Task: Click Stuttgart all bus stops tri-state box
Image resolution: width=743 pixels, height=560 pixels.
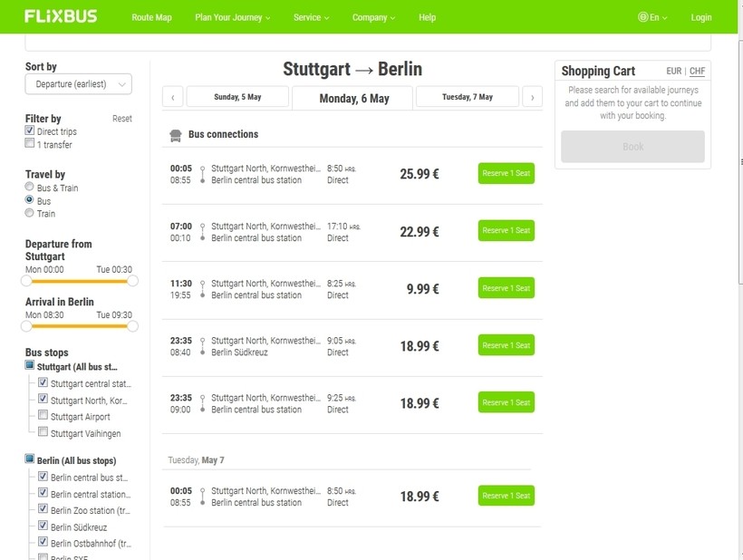Action: (30, 366)
